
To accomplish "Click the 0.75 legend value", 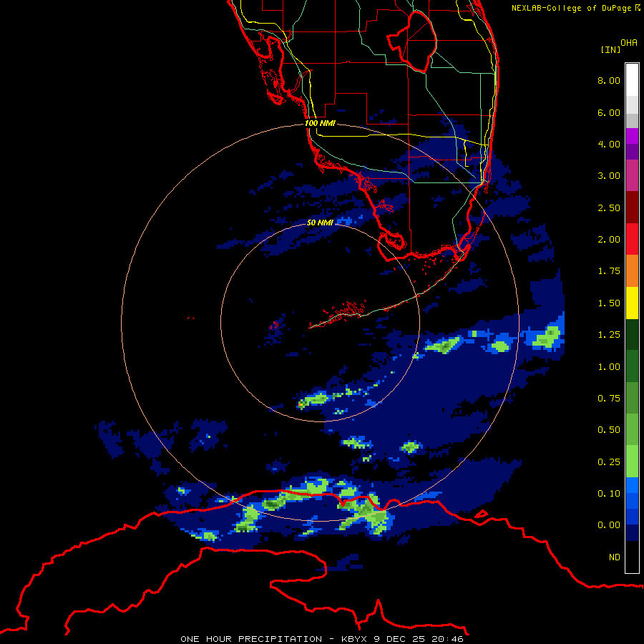I will [x=609, y=399].
